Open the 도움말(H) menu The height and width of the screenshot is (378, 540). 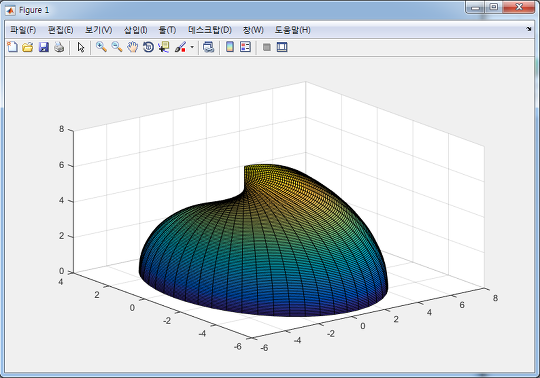[x=292, y=30]
